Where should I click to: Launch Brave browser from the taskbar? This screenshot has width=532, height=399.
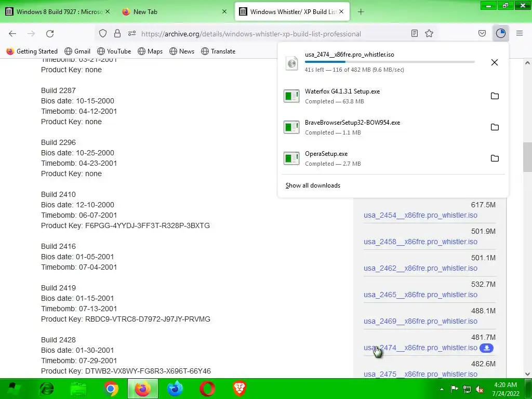pyautogui.click(x=240, y=389)
